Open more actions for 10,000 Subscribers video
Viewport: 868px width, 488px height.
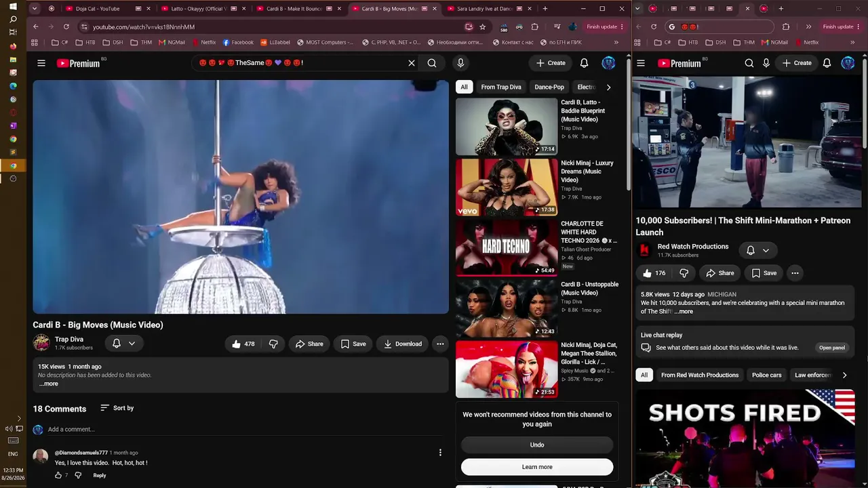[795, 273]
